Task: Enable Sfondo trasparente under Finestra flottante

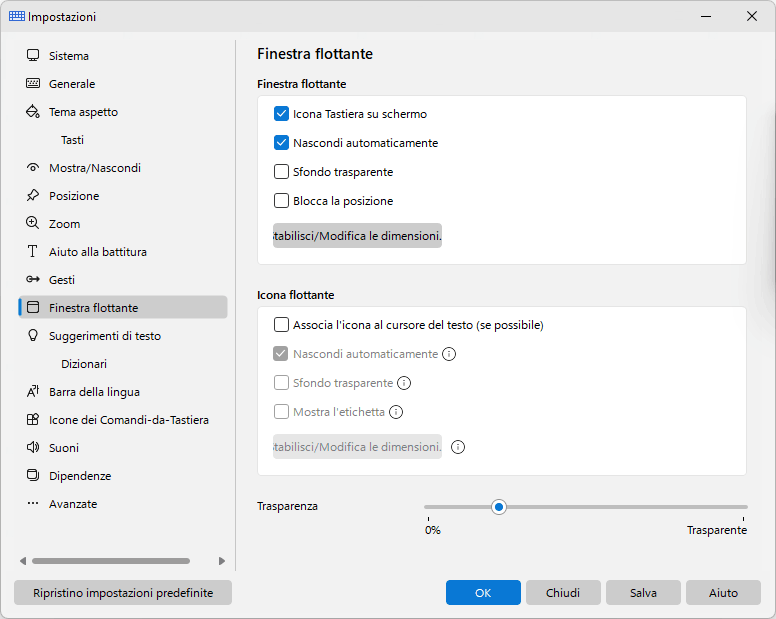Action: tap(281, 172)
